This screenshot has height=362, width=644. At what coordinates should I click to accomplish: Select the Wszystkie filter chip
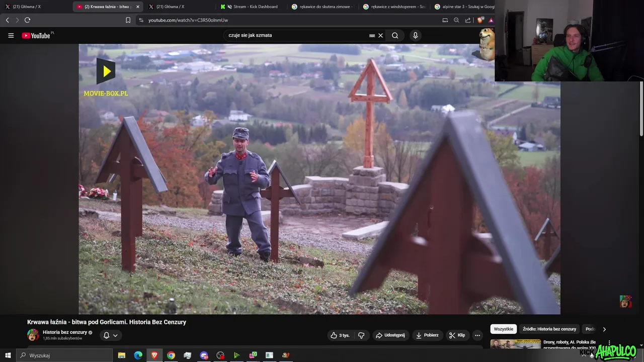504,329
